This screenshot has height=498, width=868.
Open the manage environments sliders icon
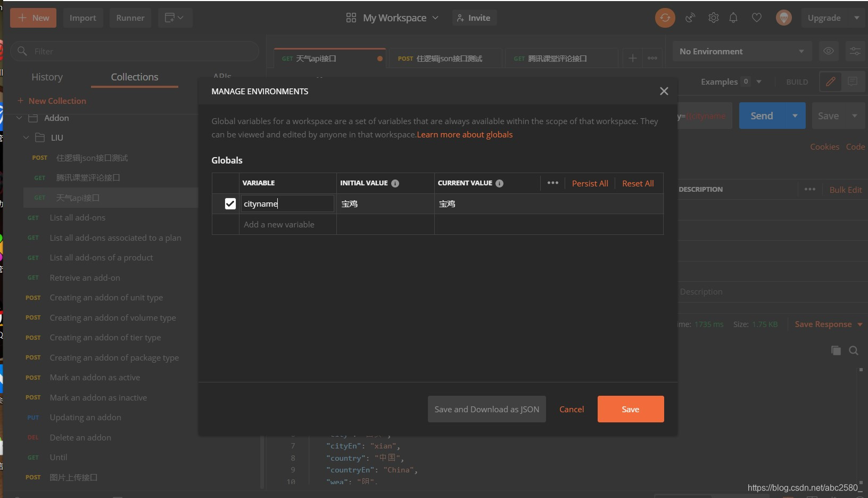coord(855,51)
